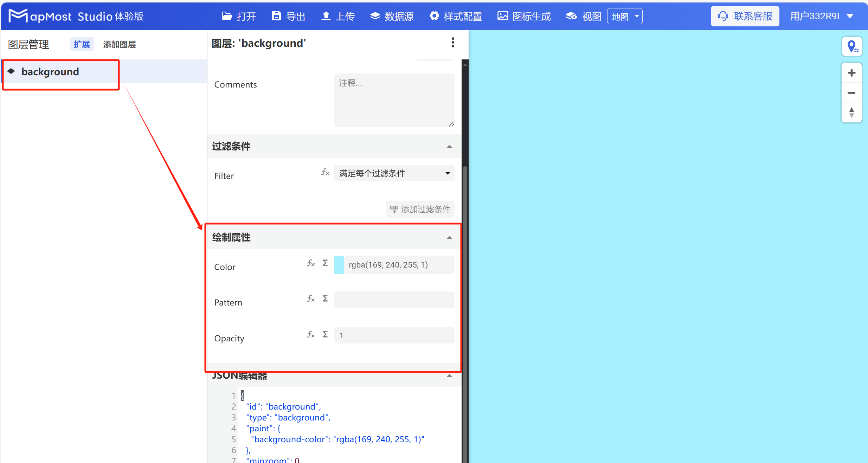Switch to the 扩展 tab

pos(81,44)
